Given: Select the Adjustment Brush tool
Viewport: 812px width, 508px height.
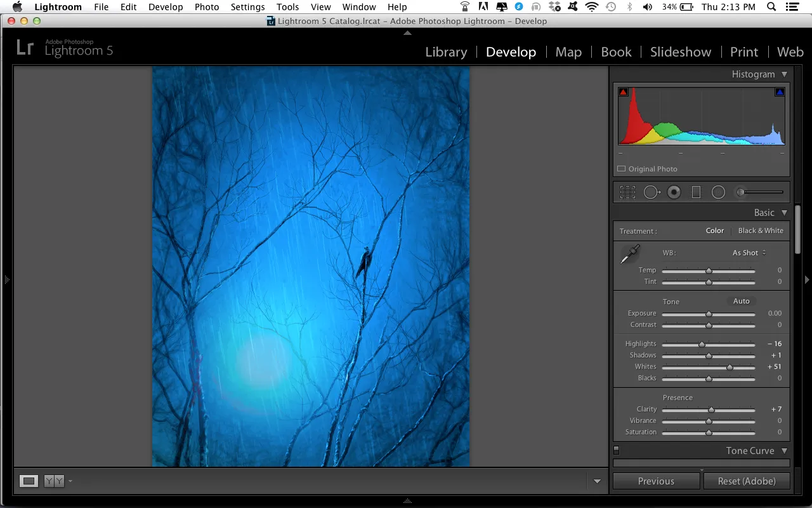Looking at the screenshot, I should coord(759,192).
